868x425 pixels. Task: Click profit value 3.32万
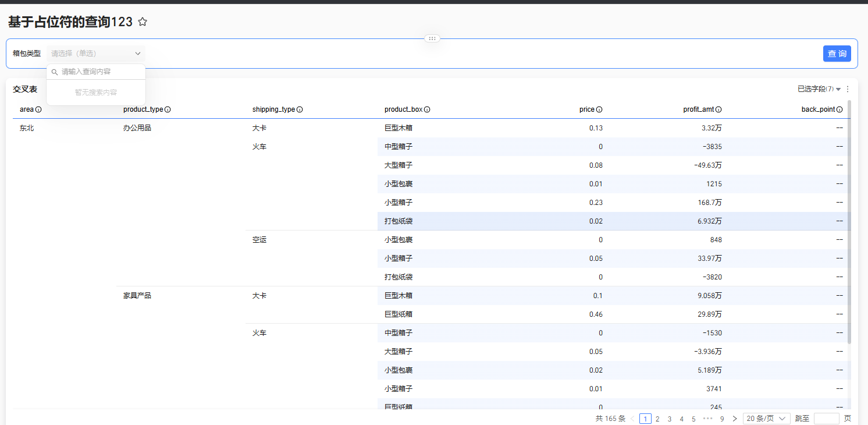pos(712,128)
